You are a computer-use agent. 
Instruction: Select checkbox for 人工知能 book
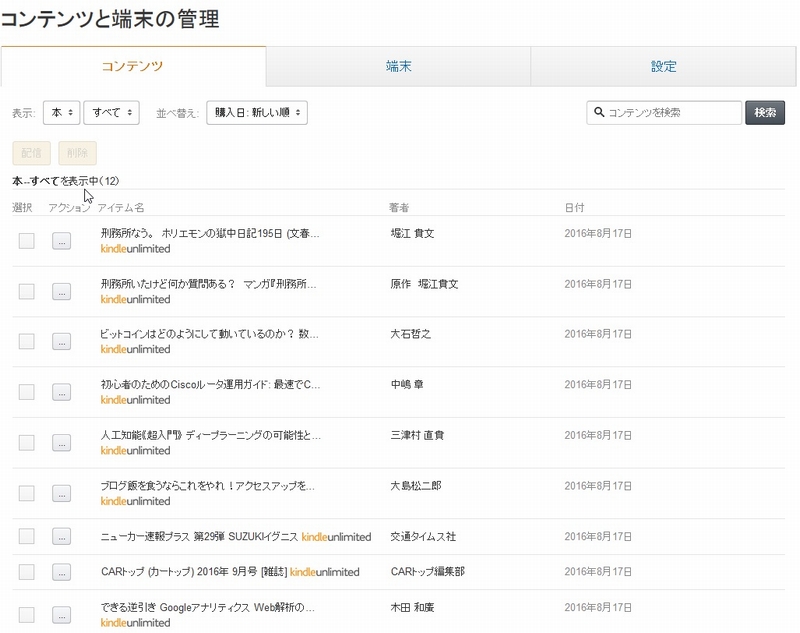pos(27,442)
